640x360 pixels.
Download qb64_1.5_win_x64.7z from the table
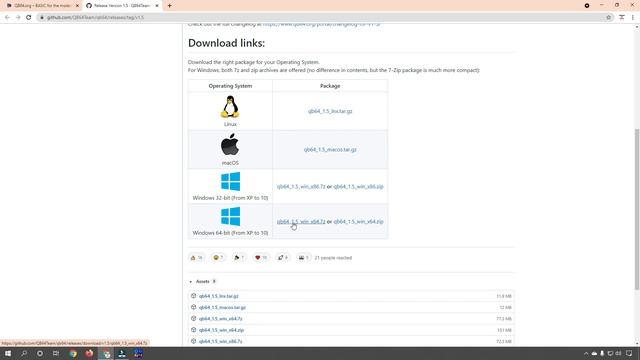(x=301, y=222)
